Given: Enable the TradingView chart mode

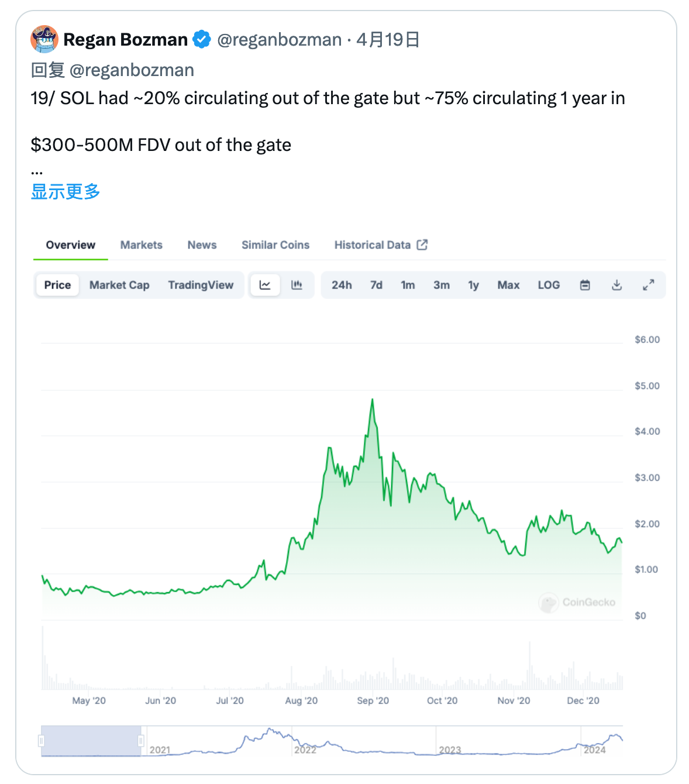Looking at the screenshot, I should coord(201,285).
